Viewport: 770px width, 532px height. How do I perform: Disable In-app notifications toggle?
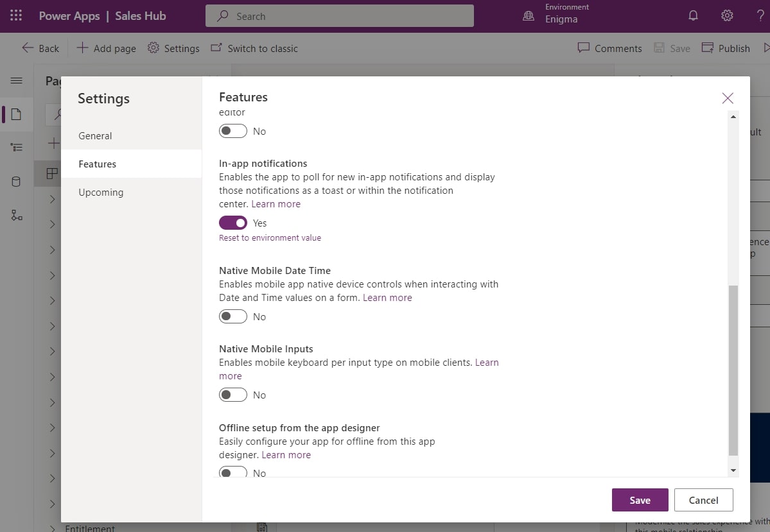tap(232, 222)
